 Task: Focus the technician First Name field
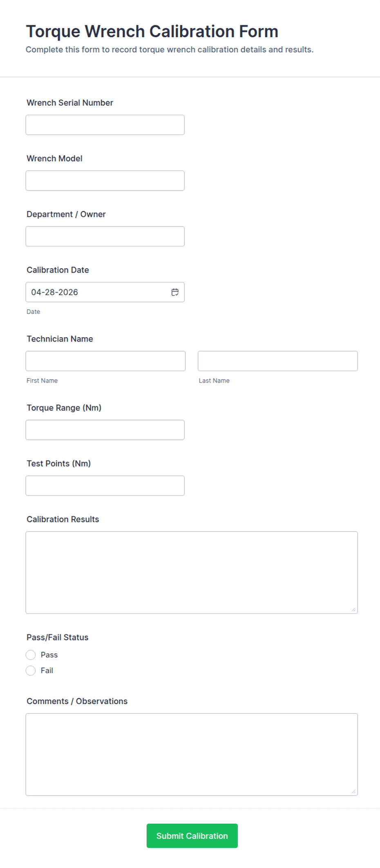coord(105,361)
